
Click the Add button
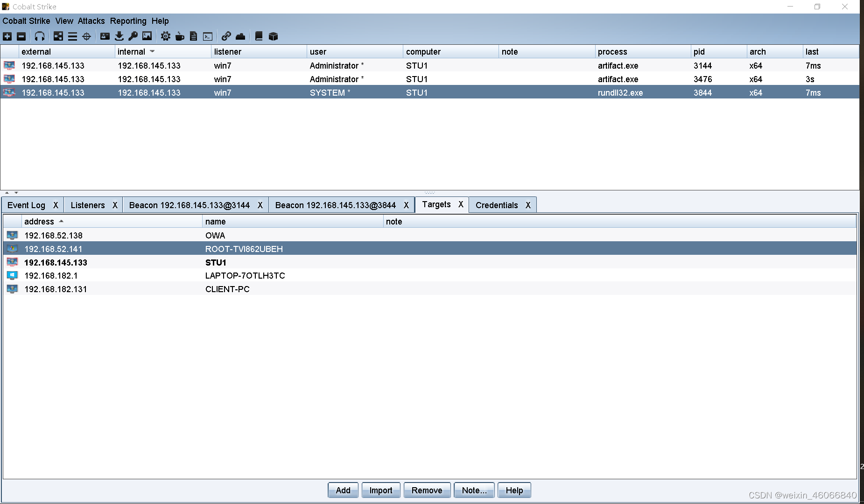point(343,490)
